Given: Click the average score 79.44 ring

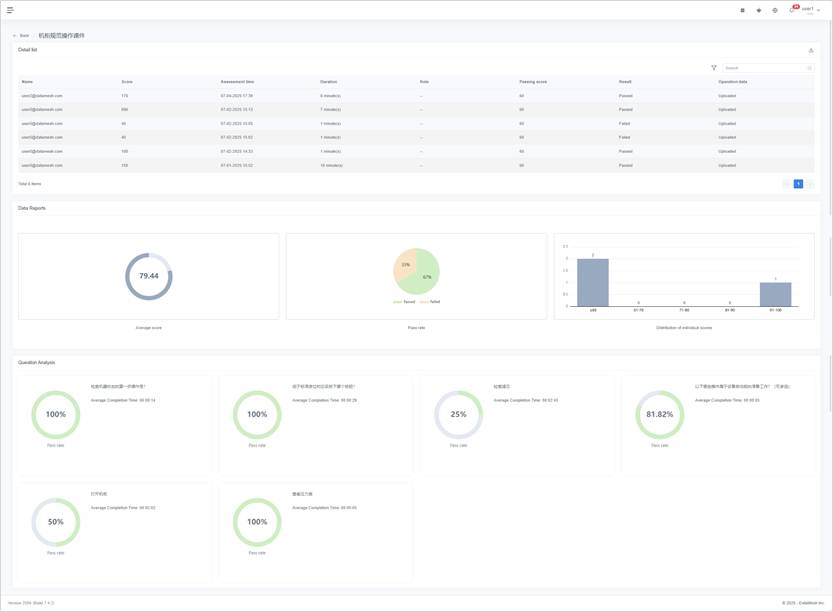Looking at the screenshot, I should point(149,276).
